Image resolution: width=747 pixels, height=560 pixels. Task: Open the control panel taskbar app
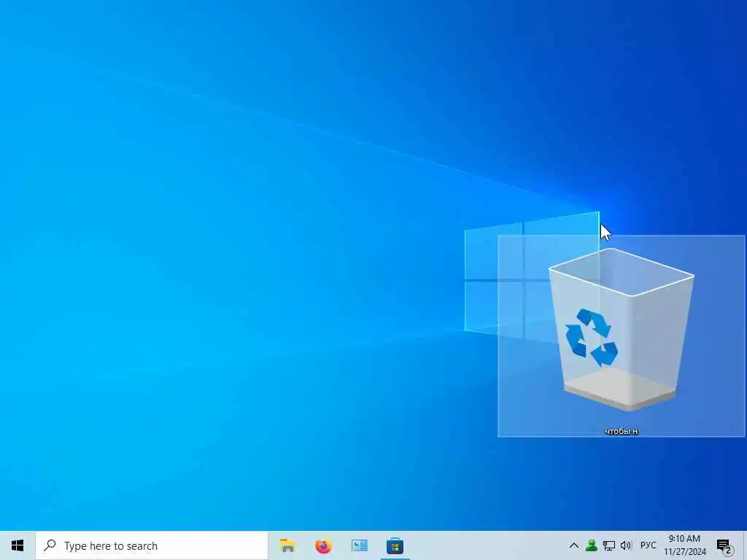click(x=359, y=545)
